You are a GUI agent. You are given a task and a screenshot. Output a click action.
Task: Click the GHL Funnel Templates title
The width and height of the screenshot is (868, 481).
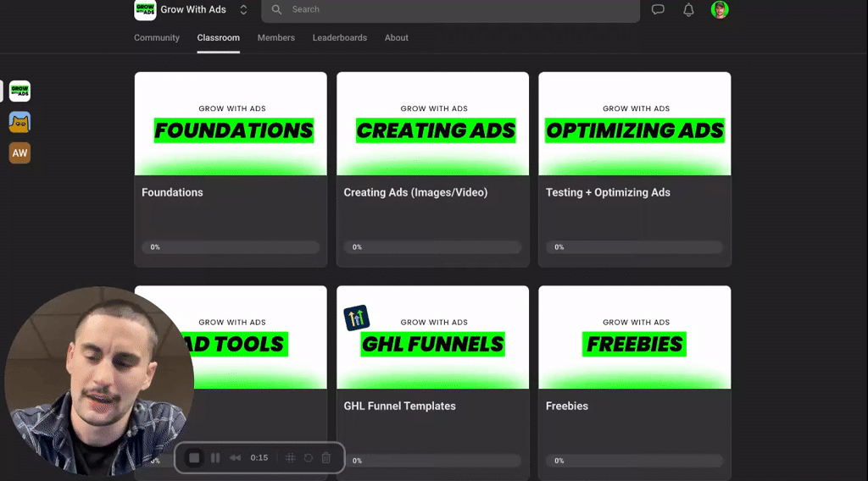pyautogui.click(x=400, y=406)
